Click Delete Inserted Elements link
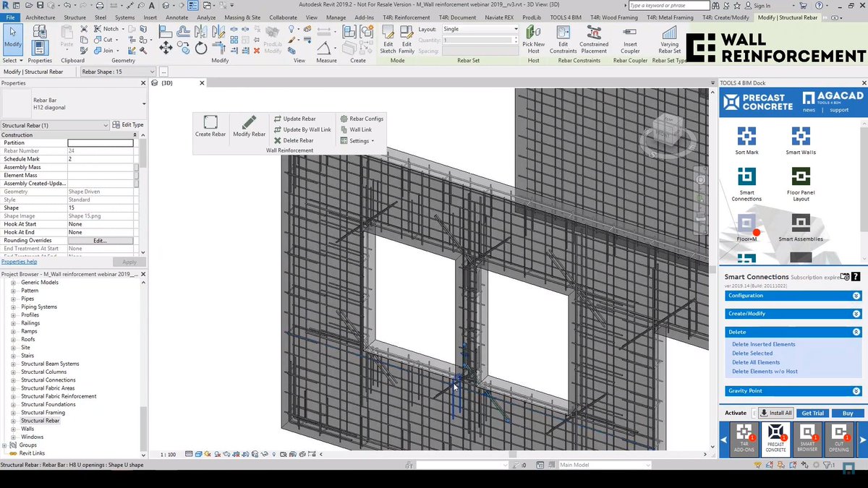The width and height of the screenshot is (868, 488). 763,344
